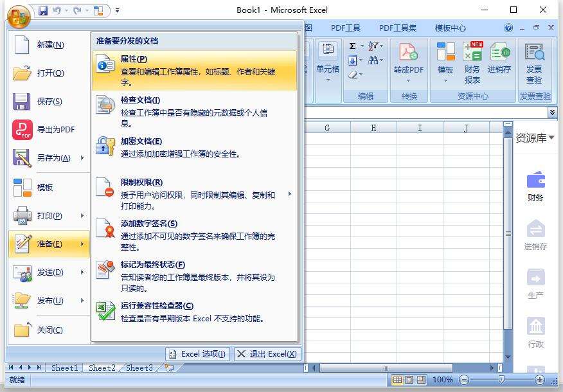
Task: Expand the formula bar chevron
Action: (552, 112)
